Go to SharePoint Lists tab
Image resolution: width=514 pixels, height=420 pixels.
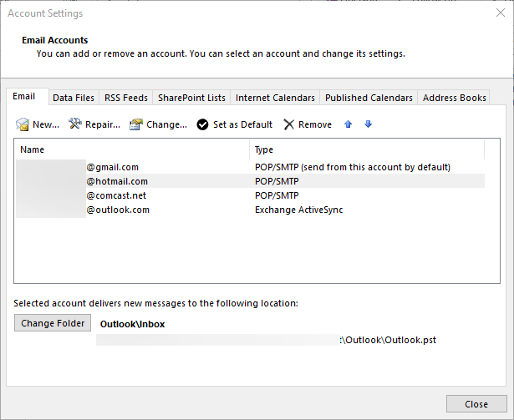pyautogui.click(x=191, y=98)
